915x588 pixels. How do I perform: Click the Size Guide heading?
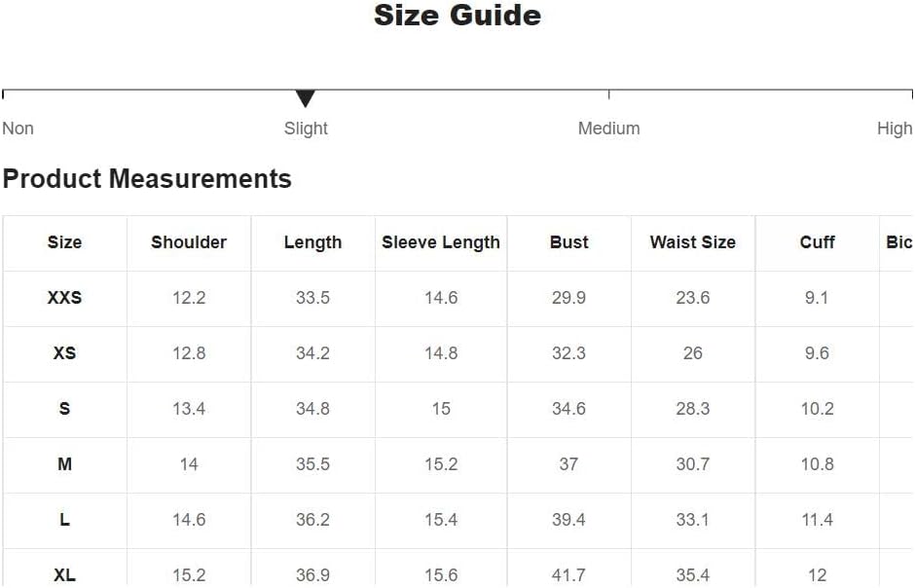point(457,16)
